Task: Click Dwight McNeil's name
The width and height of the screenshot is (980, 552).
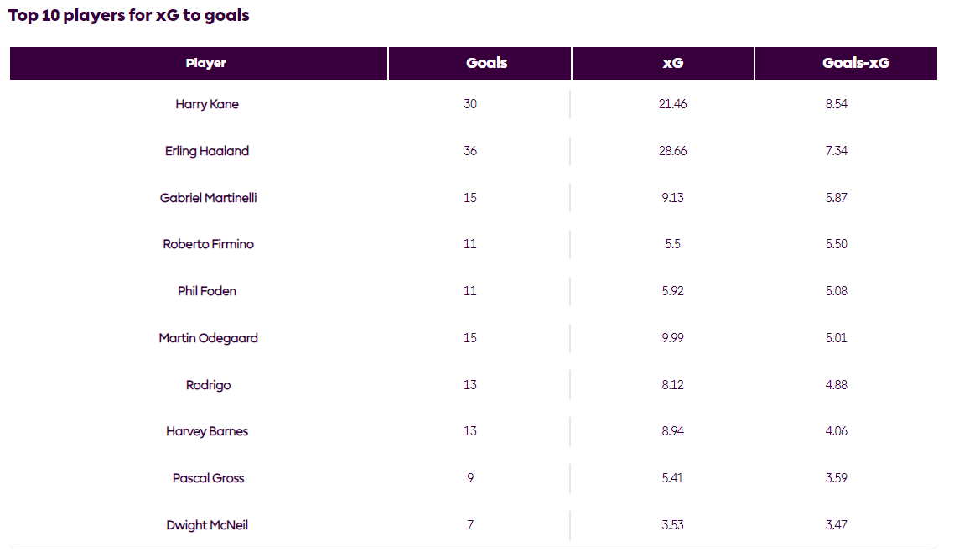Action: coord(207,525)
